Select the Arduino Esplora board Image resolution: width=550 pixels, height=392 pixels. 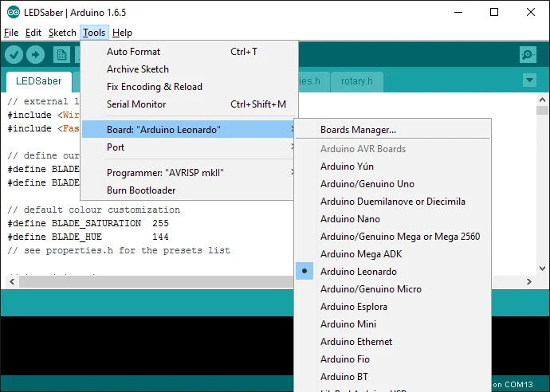click(393, 307)
